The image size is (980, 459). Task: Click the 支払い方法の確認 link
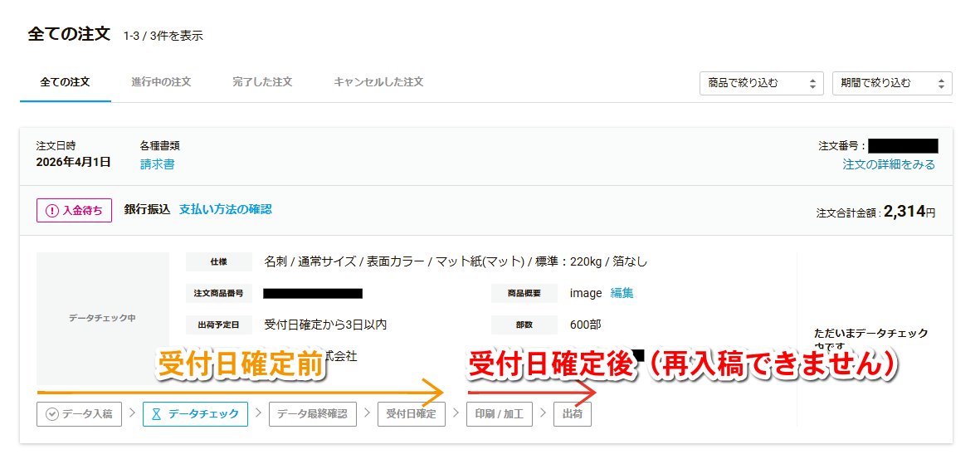[225, 209]
